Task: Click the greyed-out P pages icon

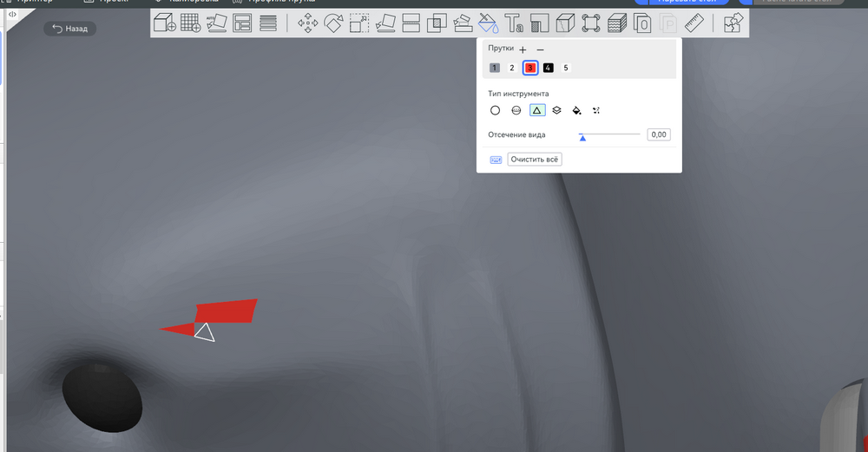Action: [668, 23]
